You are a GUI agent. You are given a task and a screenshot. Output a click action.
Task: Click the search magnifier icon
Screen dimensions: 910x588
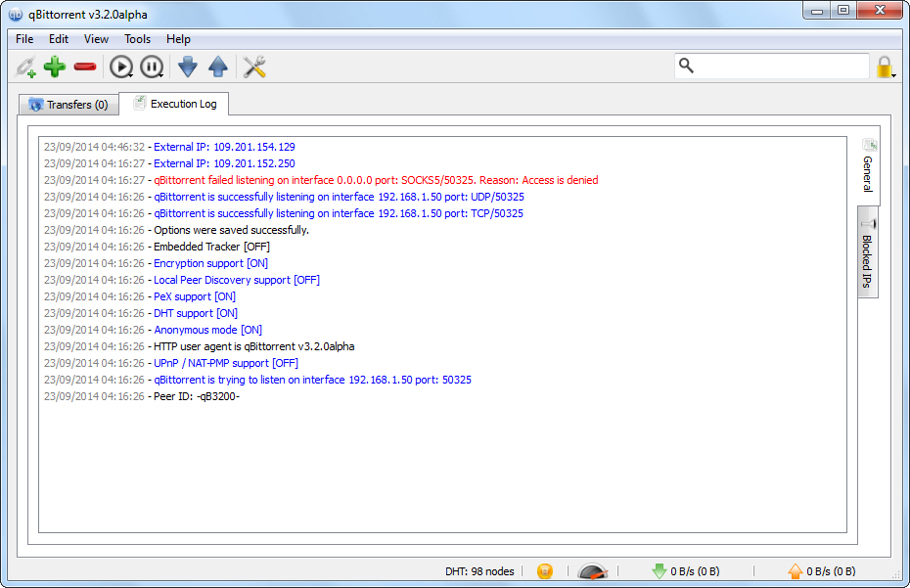tap(687, 66)
